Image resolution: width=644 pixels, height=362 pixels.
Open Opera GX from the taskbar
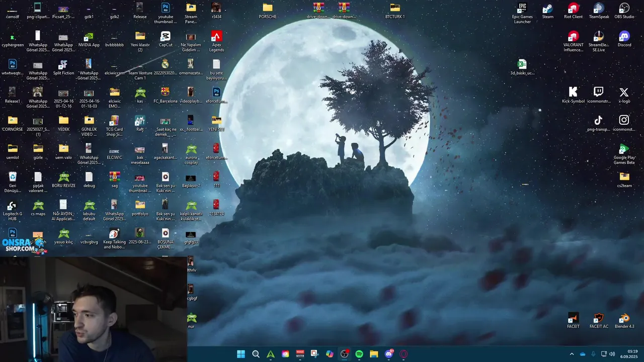click(404, 354)
